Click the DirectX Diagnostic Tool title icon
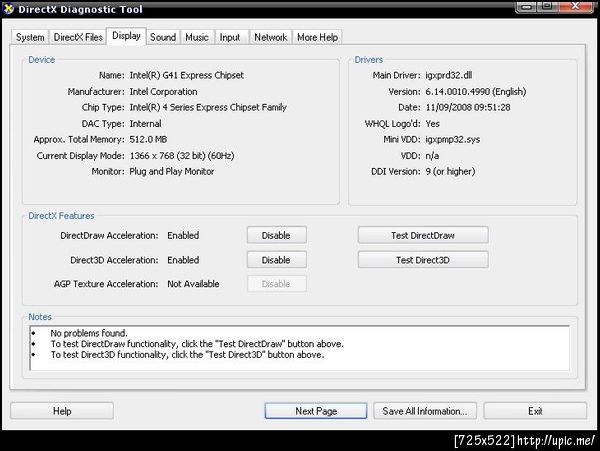Image resolution: width=600 pixels, height=451 pixels. pos(8,8)
